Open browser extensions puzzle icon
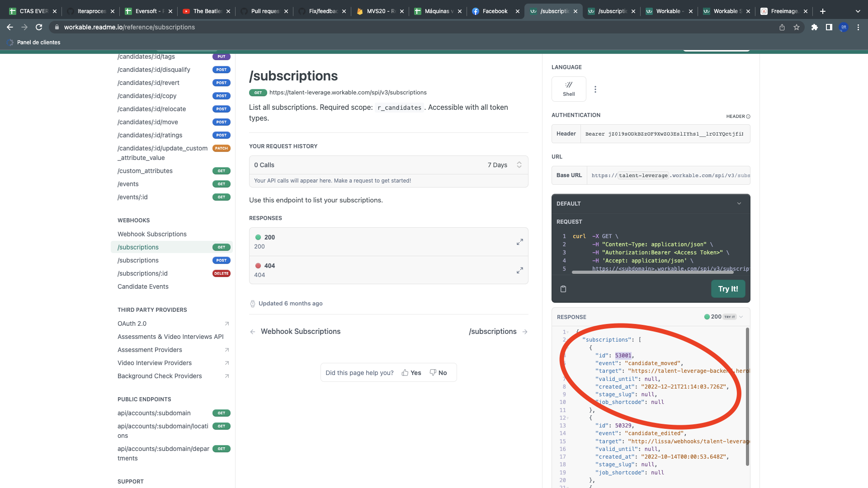The image size is (868, 488). 815,27
